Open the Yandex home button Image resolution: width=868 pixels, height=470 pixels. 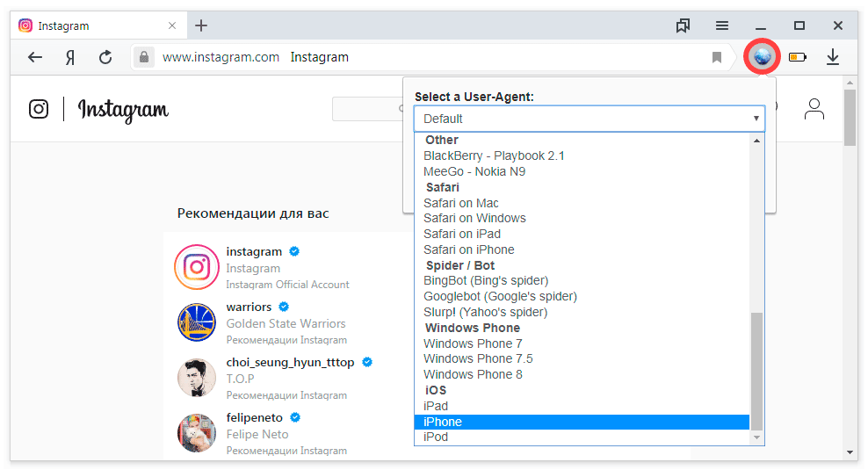[x=70, y=57]
